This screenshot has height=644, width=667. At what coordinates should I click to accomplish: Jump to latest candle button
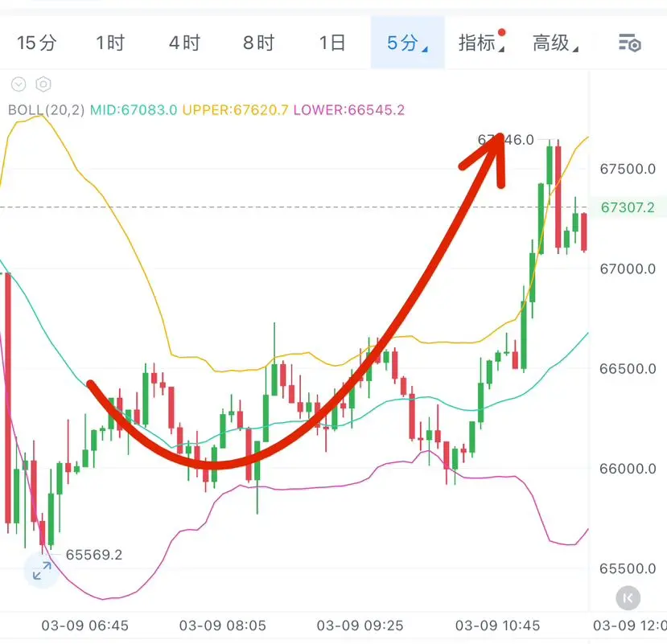point(628,598)
